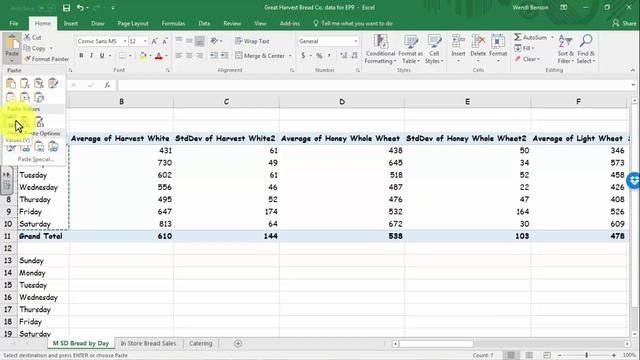Click the Font Color red A swatch

click(159, 56)
